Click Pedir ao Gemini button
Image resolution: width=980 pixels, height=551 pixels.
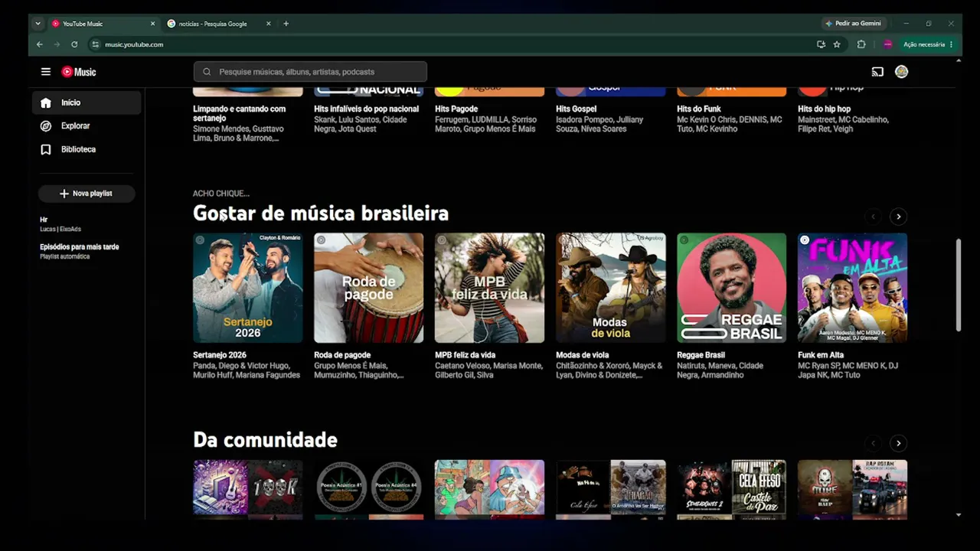[x=853, y=24]
